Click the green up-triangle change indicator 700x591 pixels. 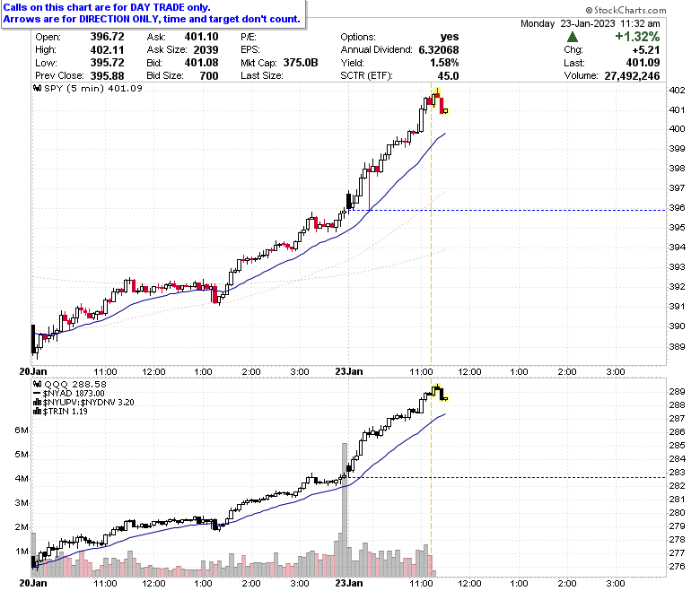[x=573, y=37]
